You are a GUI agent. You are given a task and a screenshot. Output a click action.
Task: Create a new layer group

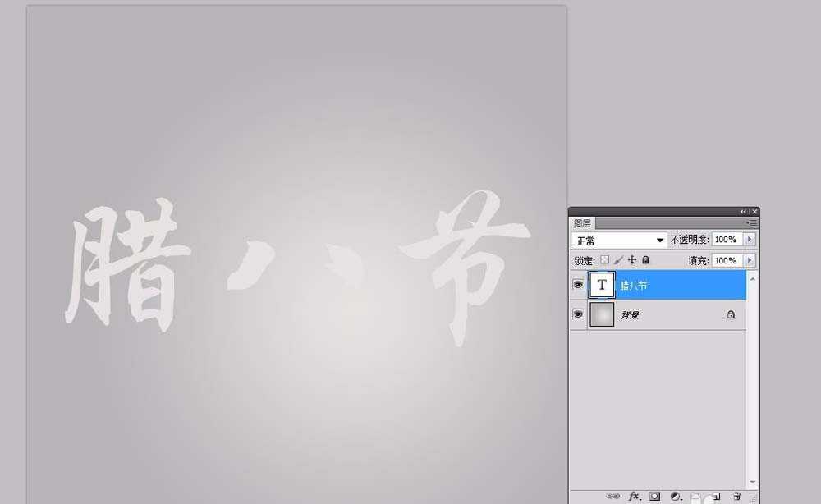click(x=696, y=497)
